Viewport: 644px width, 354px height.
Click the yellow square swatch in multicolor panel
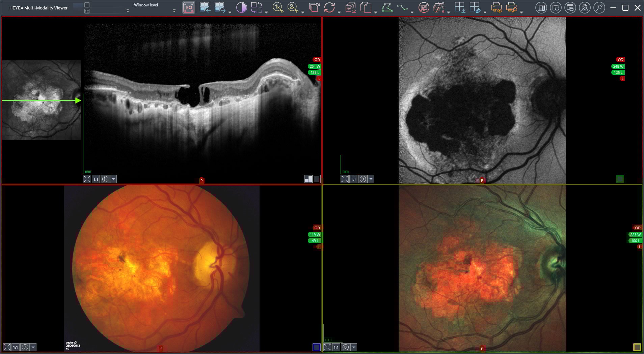tap(637, 347)
